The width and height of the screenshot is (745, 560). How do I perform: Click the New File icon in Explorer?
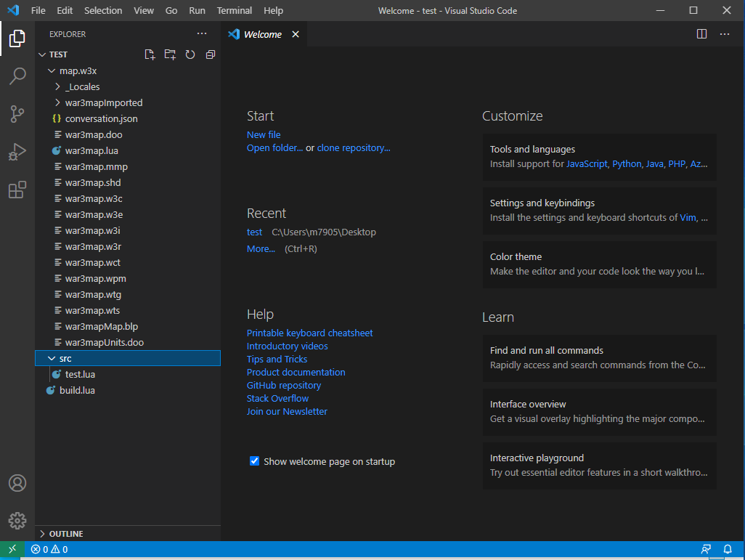coord(150,54)
